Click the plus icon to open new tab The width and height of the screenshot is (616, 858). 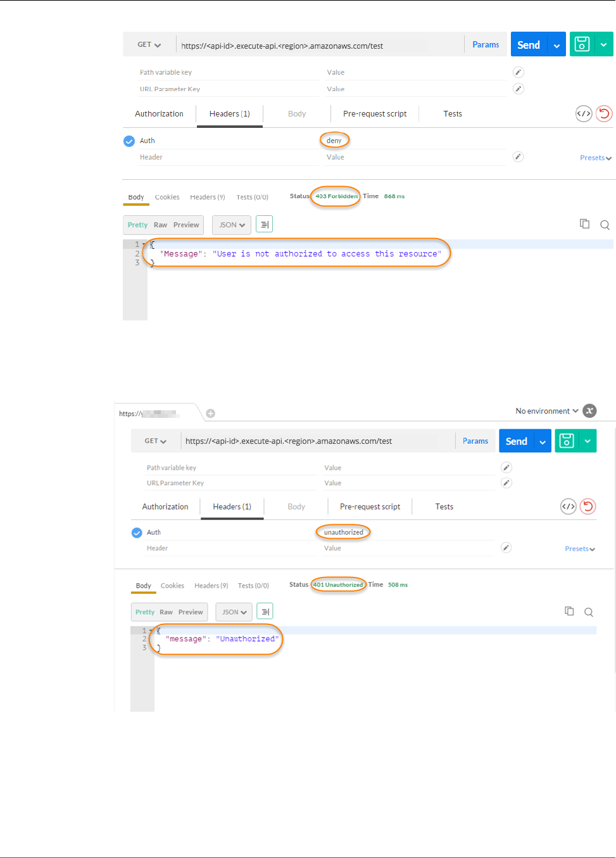[211, 413]
